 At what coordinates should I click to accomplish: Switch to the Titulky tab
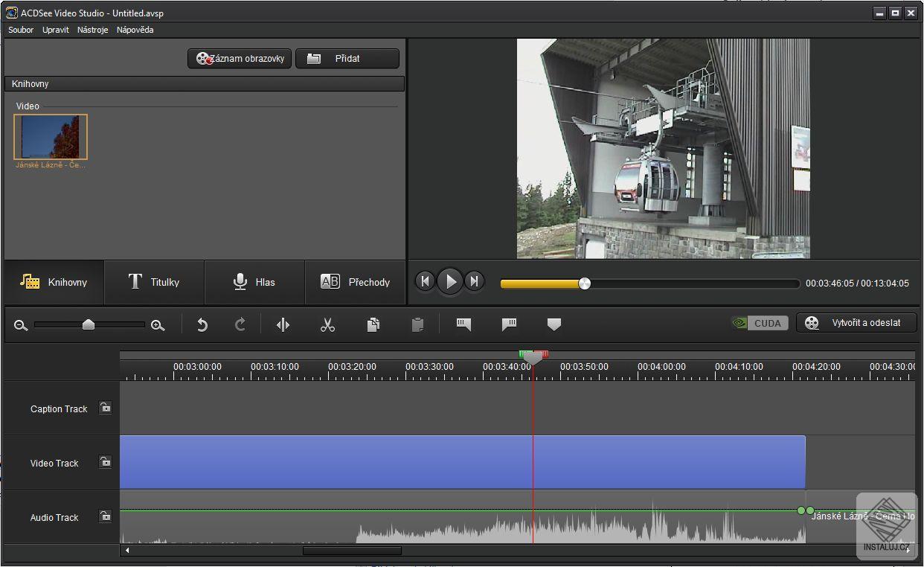(154, 282)
